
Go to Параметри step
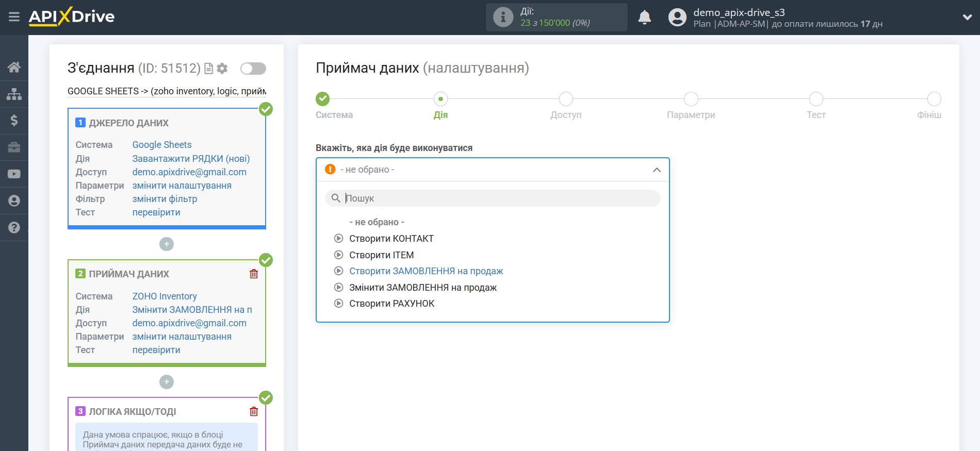691,99
